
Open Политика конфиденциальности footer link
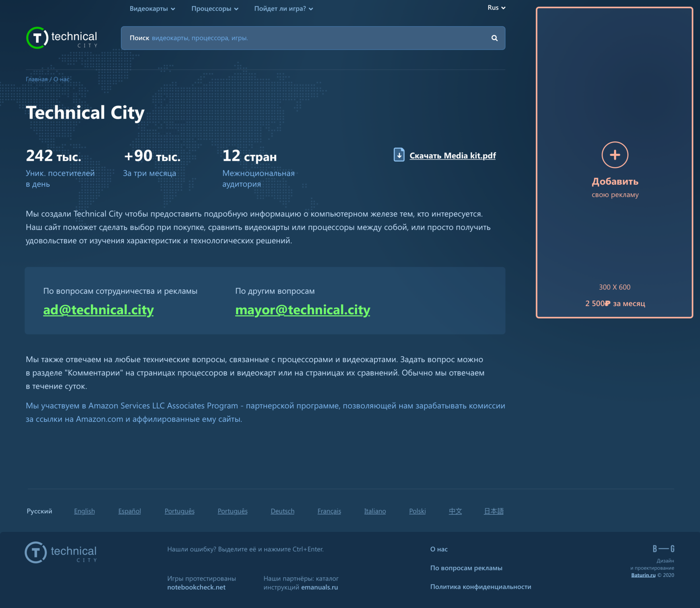pyautogui.click(x=481, y=587)
